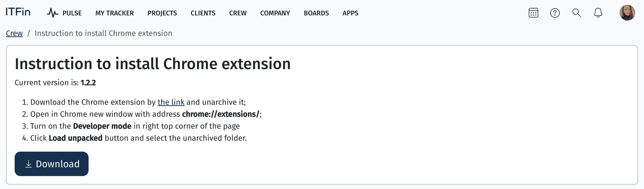
Task: Open search with magnifying glass icon
Action: click(576, 12)
